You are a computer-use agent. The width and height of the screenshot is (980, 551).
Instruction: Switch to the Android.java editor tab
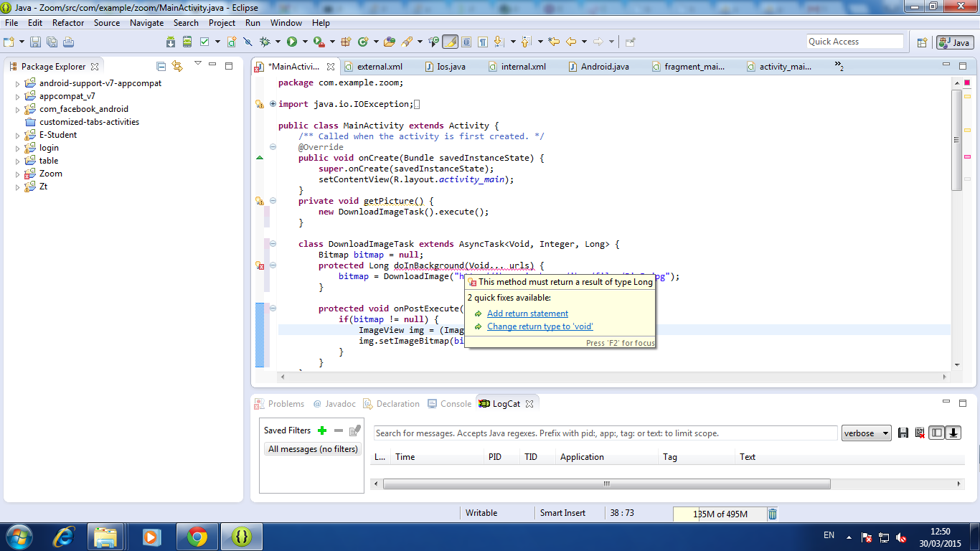pyautogui.click(x=599, y=67)
